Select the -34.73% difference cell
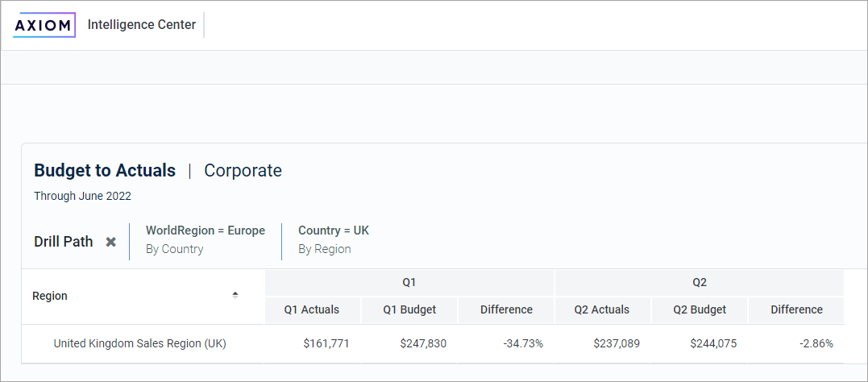The width and height of the screenshot is (868, 382). (523, 343)
